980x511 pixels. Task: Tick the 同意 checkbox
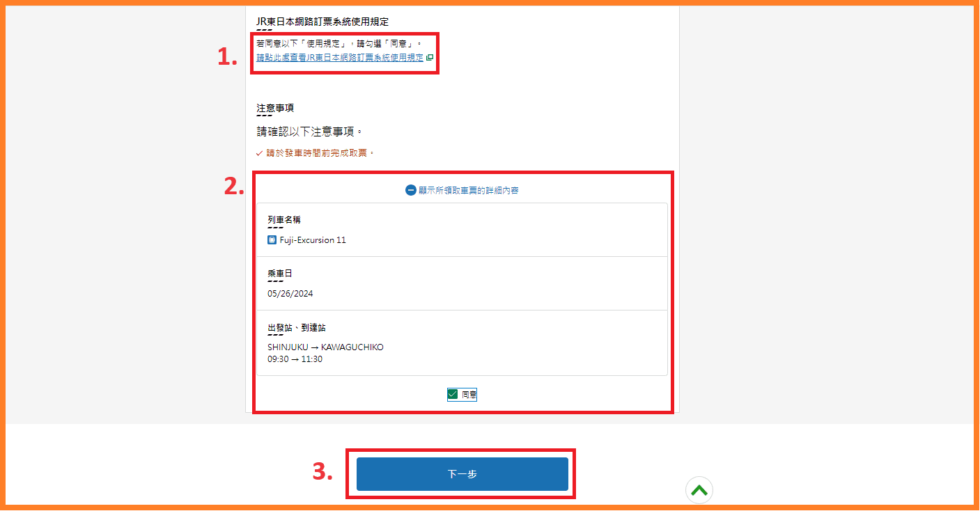[x=453, y=395]
